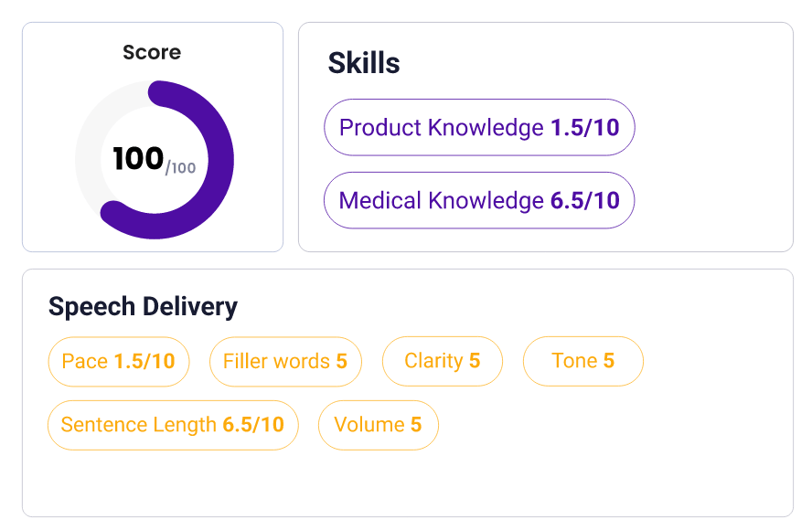Open the Pace speech metric chip
This screenshot has height=530, width=812.
coord(118,361)
